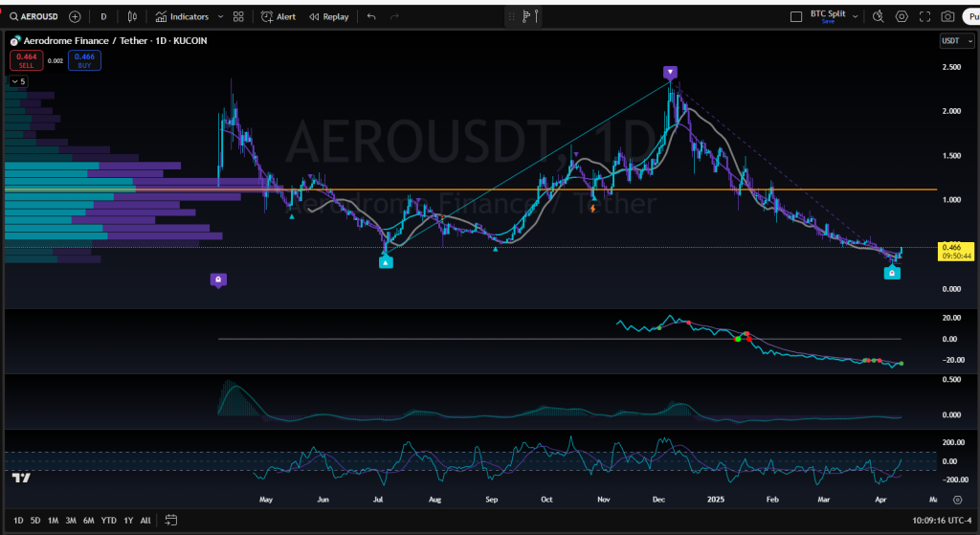Set date range to 1Y

[128, 520]
